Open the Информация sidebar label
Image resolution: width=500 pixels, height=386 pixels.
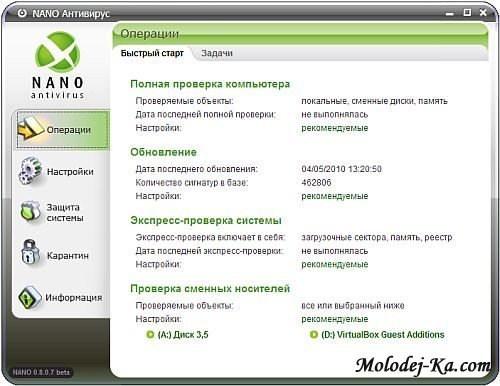(74, 297)
